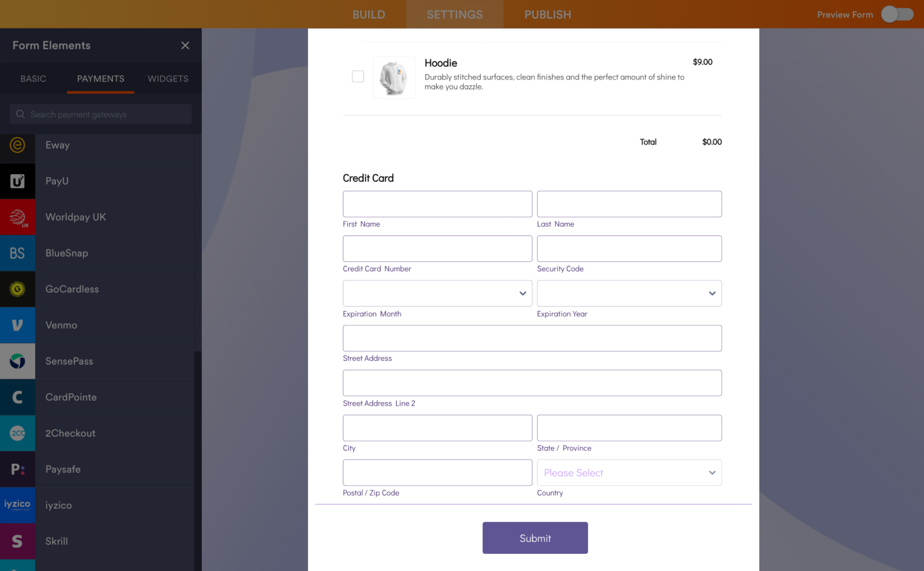Click the Credit Card Number field
This screenshot has height=571, width=924.
437,248
